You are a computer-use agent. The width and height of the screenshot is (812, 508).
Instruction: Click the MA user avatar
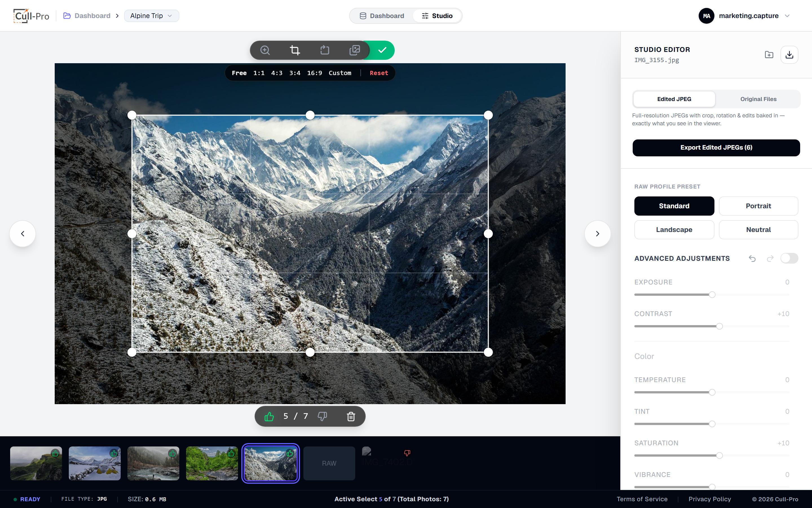[x=706, y=16]
